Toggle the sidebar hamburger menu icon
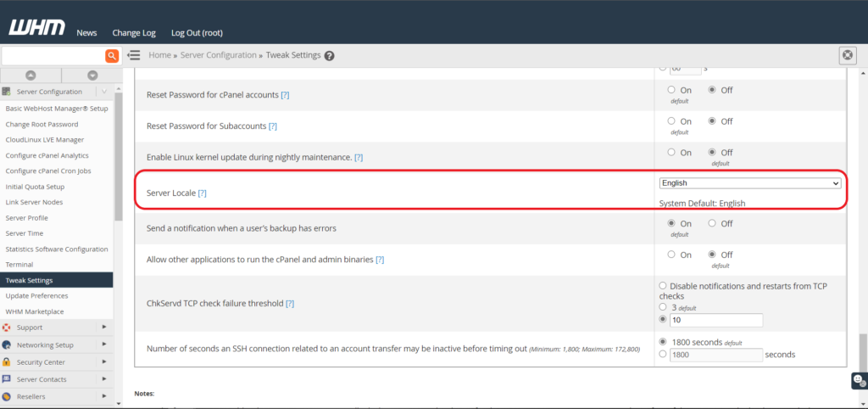The width and height of the screenshot is (868, 409). (133, 55)
